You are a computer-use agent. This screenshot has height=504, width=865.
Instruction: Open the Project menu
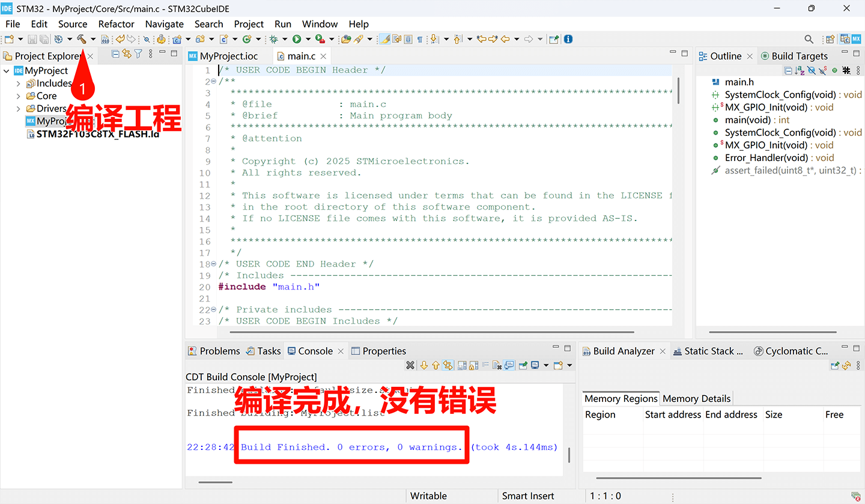(249, 24)
